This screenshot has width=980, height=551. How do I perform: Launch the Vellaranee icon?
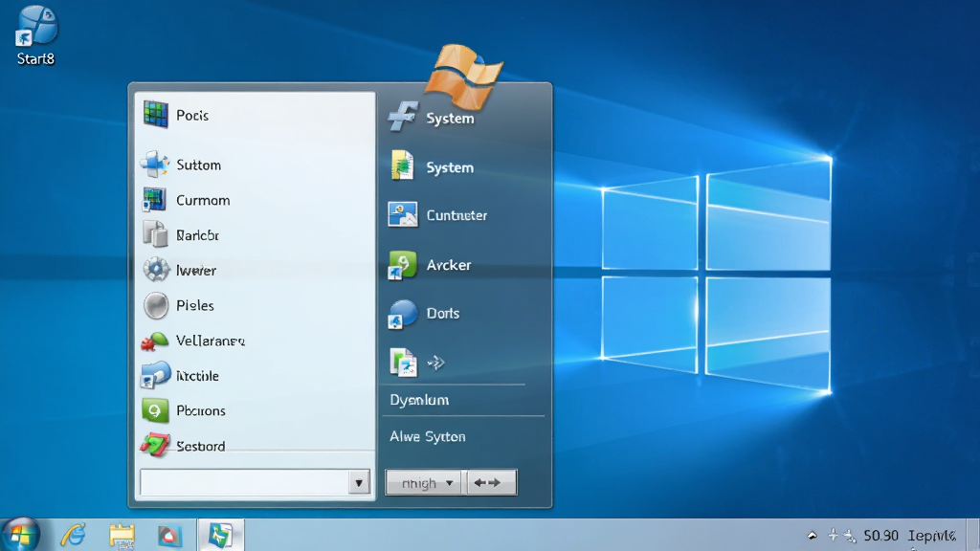tap(154, 342)
